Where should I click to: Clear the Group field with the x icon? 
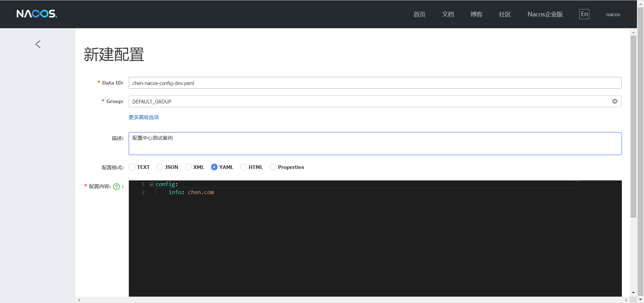pos(615,101)
